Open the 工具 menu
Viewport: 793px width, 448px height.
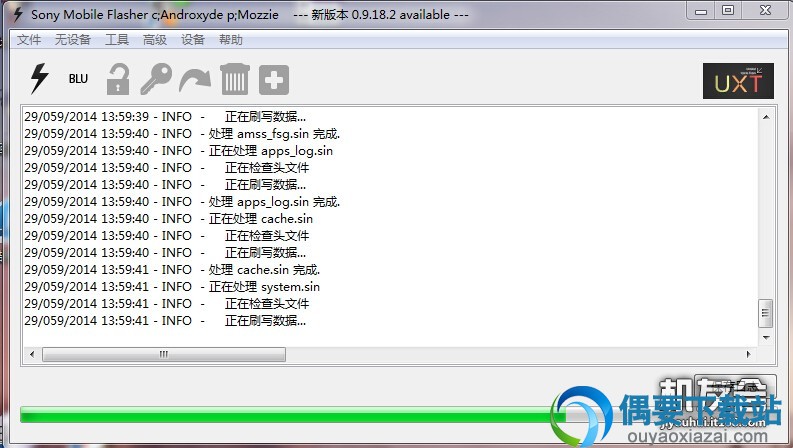click(117, 39)
